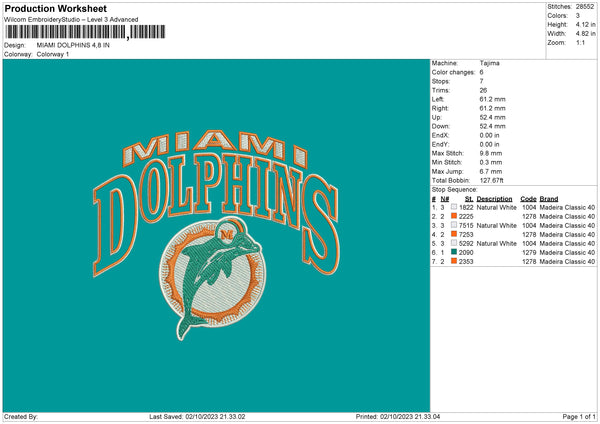Select the white swatch beside stitch count 7515
This screenshot has height=424, width=600.
[454, 225]
